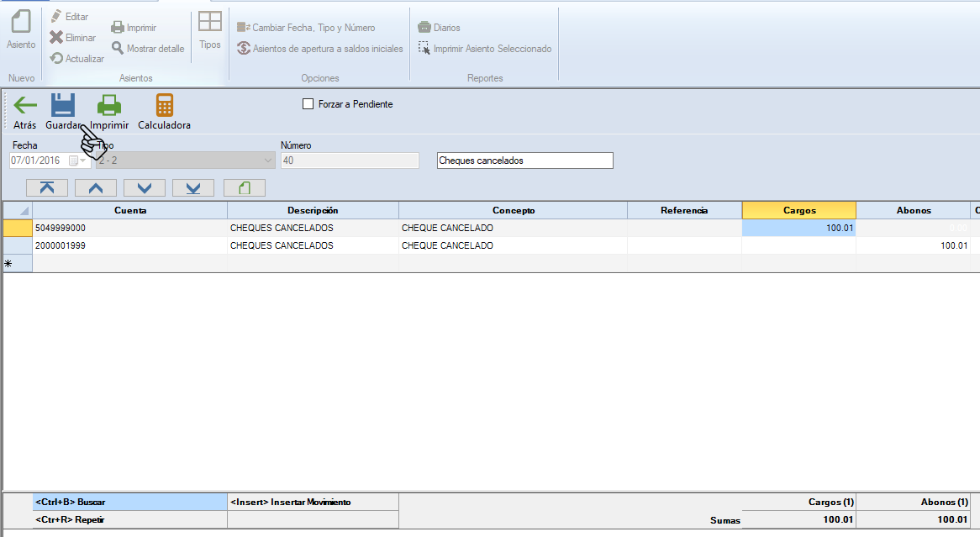Edit the Cheques cancelados text field
The image size is (980, 537).
pos(524,161)
